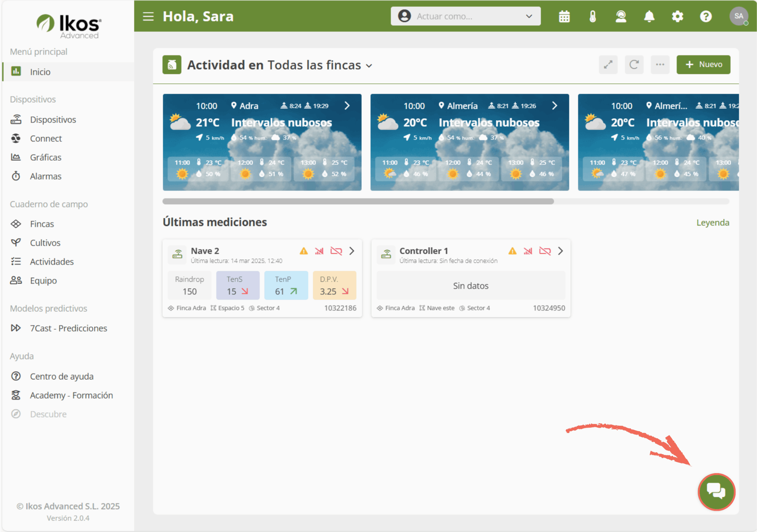Open Fincas menu item
This screenshot has width=757, height=532.
pyautogui.click(x=42, y=224)
